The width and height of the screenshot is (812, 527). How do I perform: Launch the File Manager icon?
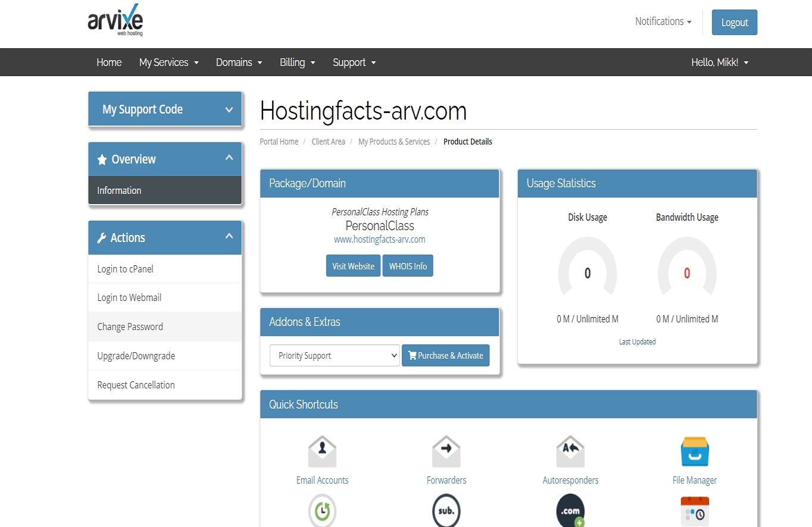[695, 452]
